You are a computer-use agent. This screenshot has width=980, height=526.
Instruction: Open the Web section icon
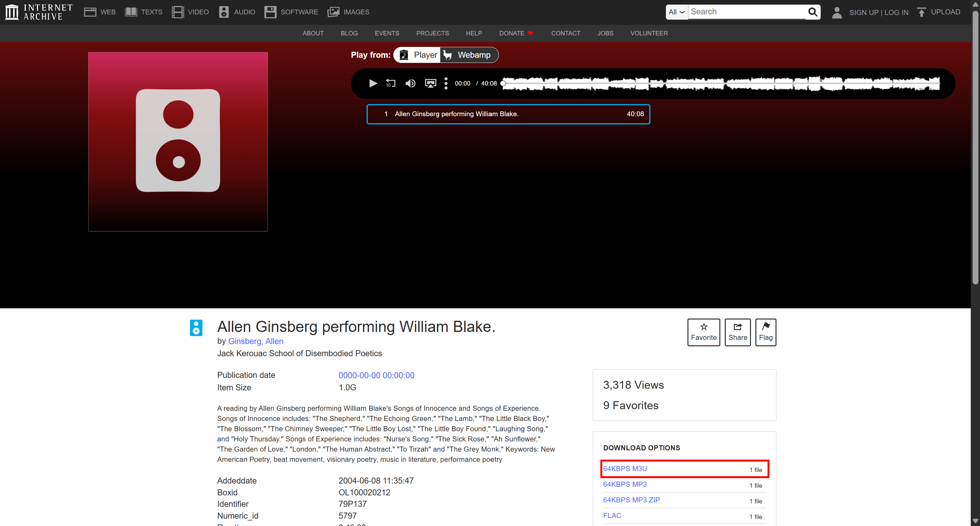click(90, 12)
